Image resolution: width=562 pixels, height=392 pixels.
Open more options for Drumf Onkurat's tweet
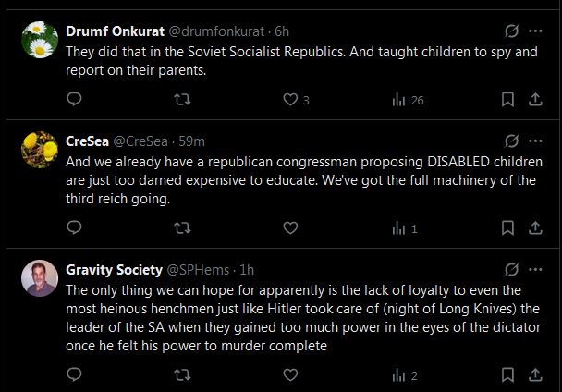[535, 30]
